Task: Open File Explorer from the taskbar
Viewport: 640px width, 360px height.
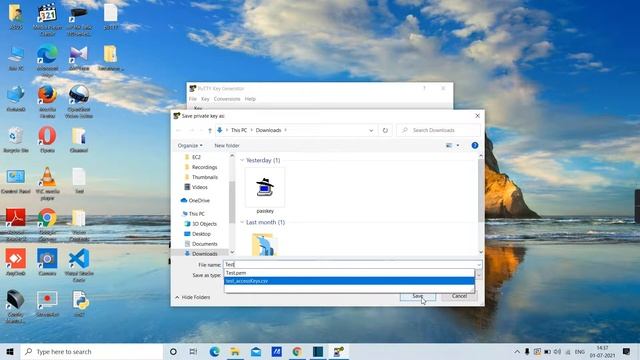Action: pyautogui.click(x=235, y=351)
